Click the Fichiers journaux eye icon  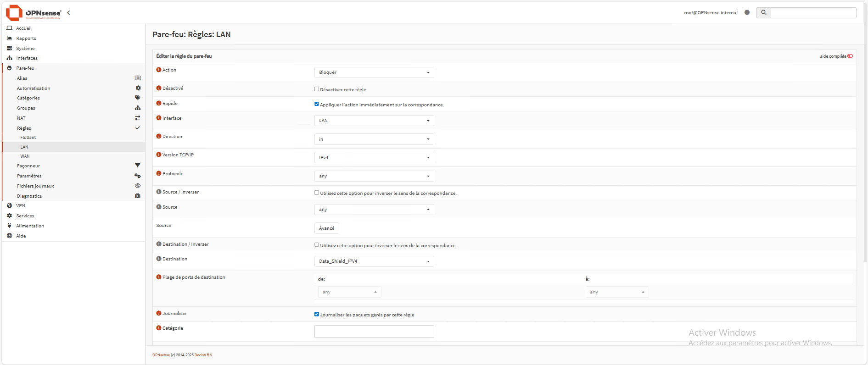(137, 186)
